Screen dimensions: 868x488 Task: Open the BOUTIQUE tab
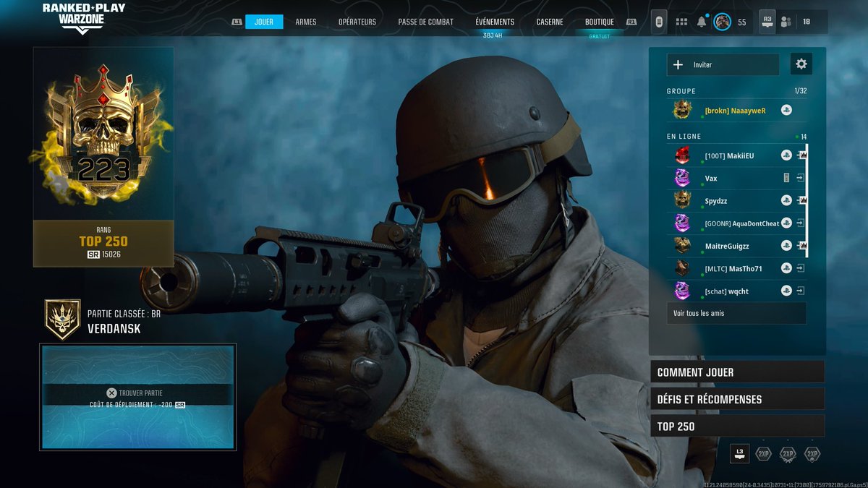(x=600, y=22)
